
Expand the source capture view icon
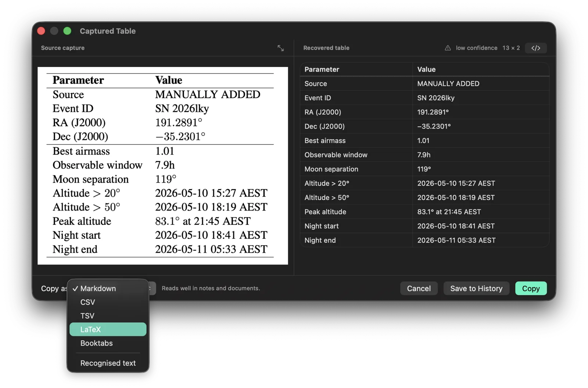point(280,48)
